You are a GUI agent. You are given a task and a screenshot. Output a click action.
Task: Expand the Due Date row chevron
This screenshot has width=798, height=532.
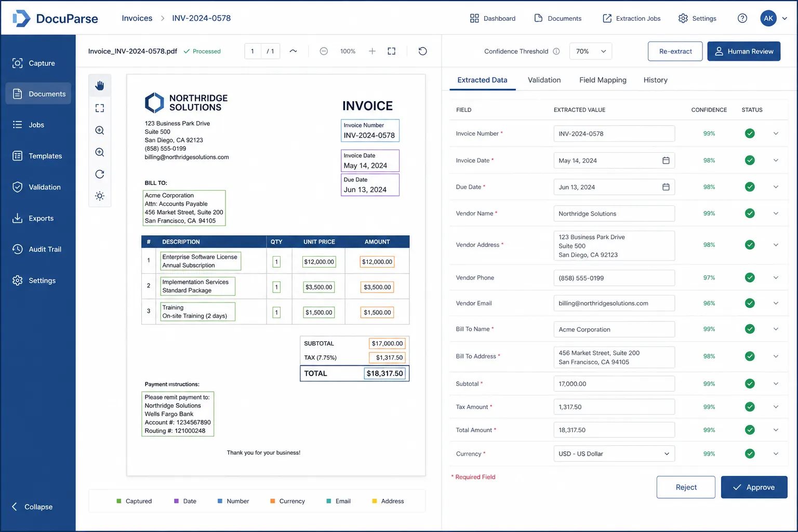pos(776,187)
